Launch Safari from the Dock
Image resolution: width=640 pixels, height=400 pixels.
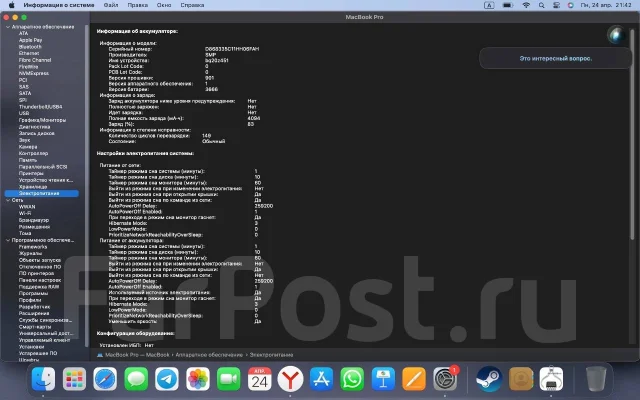coord(105,379)
